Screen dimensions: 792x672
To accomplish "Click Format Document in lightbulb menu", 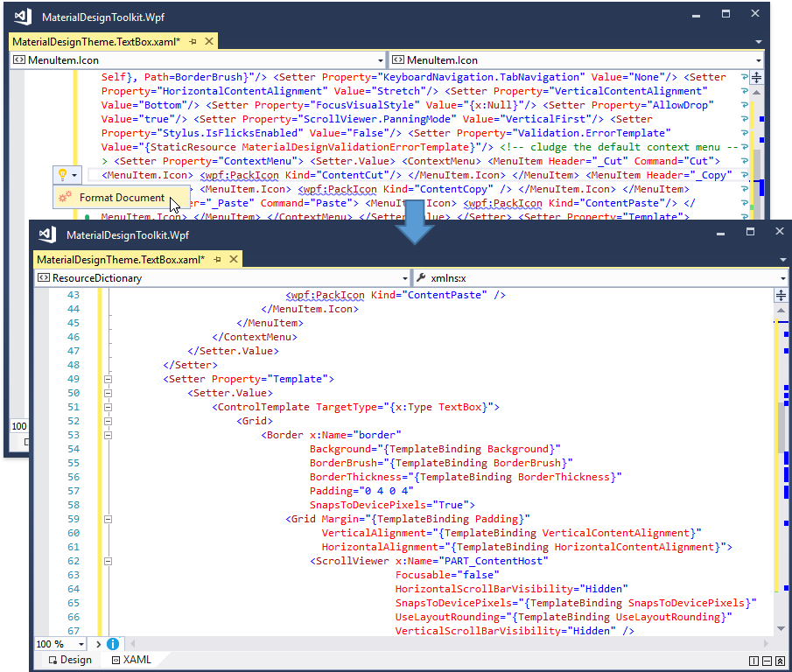I will coord(122,198).
